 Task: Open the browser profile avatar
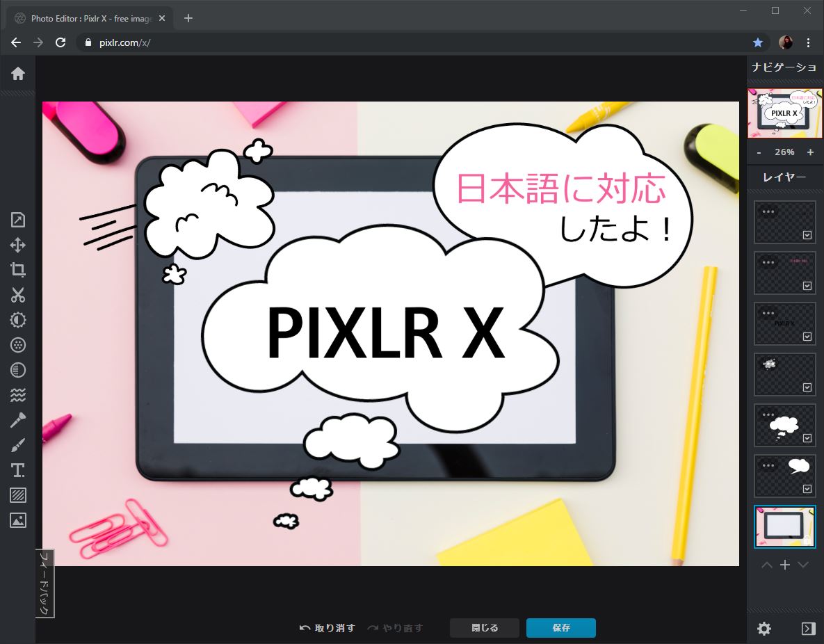click(x=786, y=42)
